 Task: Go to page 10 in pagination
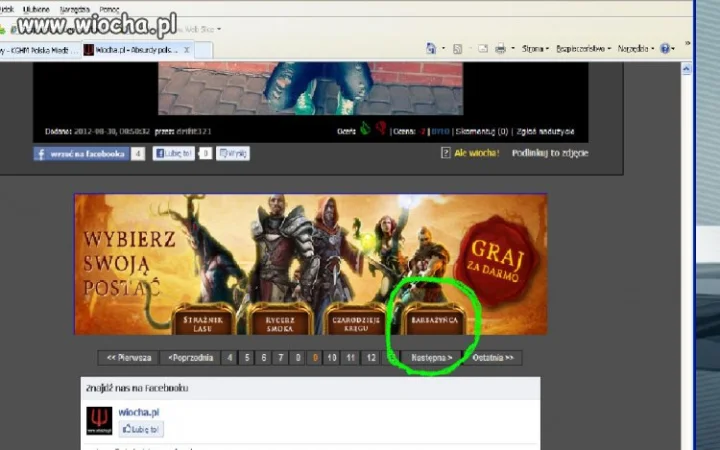click(x=332, y=357)
